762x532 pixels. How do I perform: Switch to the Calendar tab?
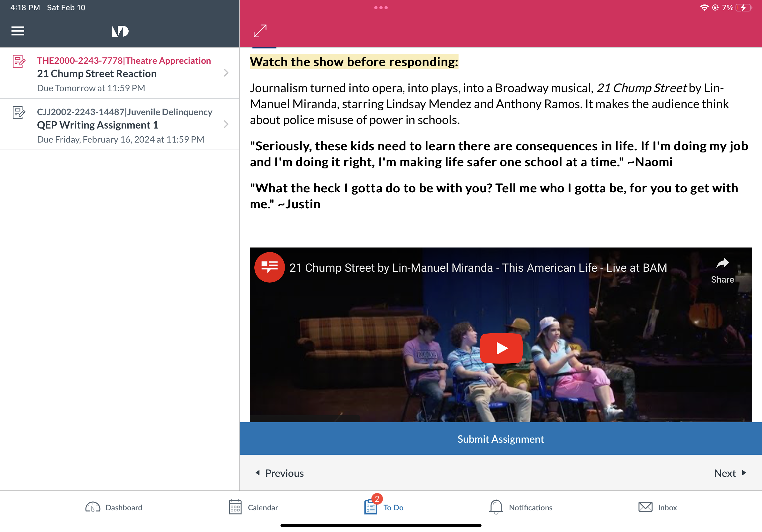coord(253,508)
